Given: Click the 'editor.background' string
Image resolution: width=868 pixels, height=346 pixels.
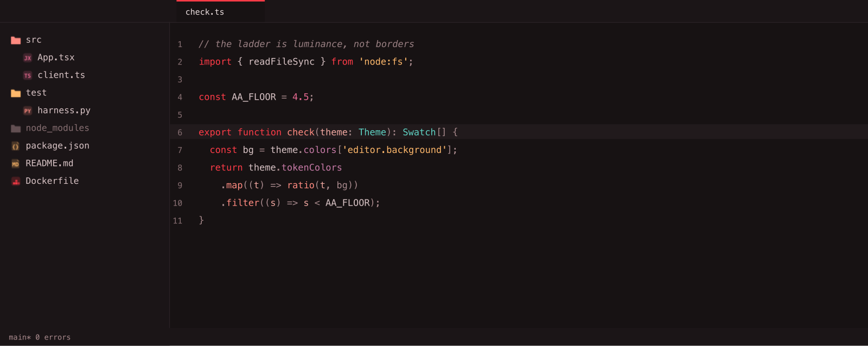Looking at the screenshot, I should [x=394, y=150].
